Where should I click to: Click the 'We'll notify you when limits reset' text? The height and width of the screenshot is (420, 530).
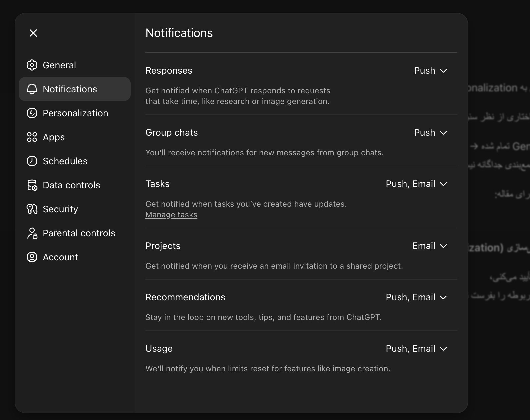[268, 369]
